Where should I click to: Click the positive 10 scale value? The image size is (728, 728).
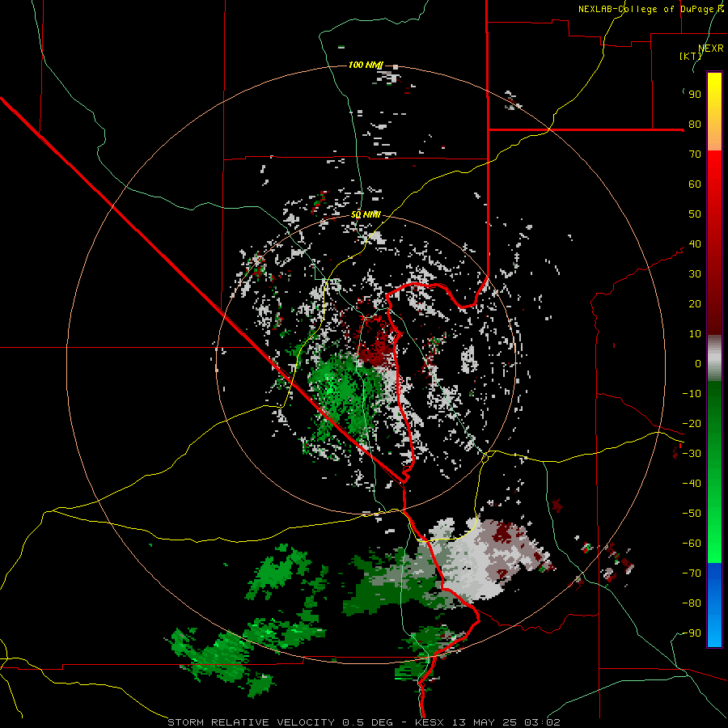(695, 334)
